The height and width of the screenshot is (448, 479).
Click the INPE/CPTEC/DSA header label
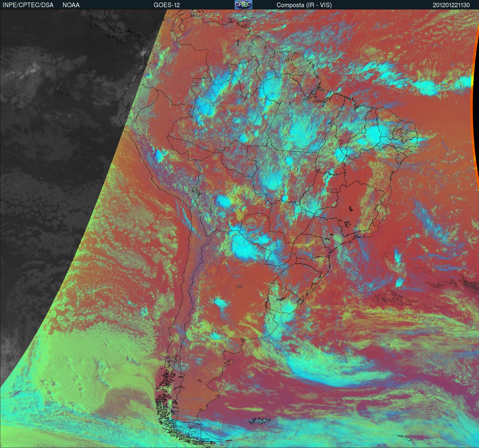(x=28, y=5)
